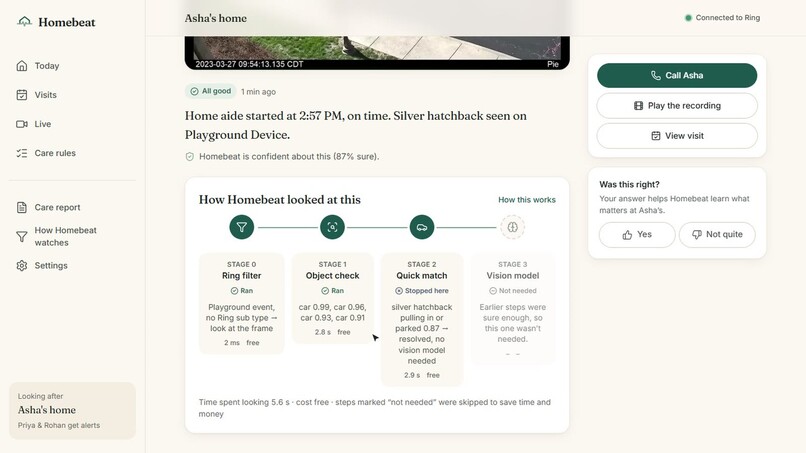806x453 pixels.
Task: Open the Stage 3 Vision model card
Action: [x=513, y=309]
